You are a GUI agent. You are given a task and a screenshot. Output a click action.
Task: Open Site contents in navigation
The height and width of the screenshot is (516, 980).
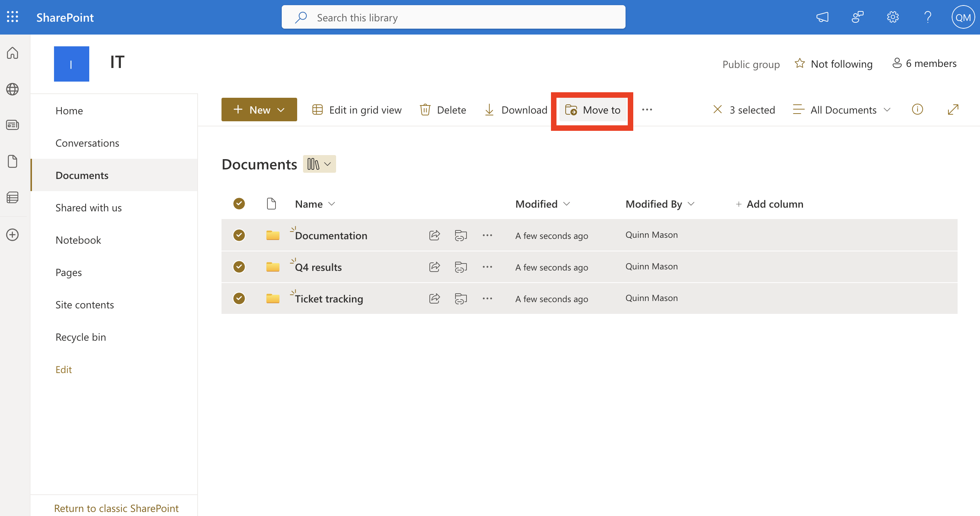[84, 305]
